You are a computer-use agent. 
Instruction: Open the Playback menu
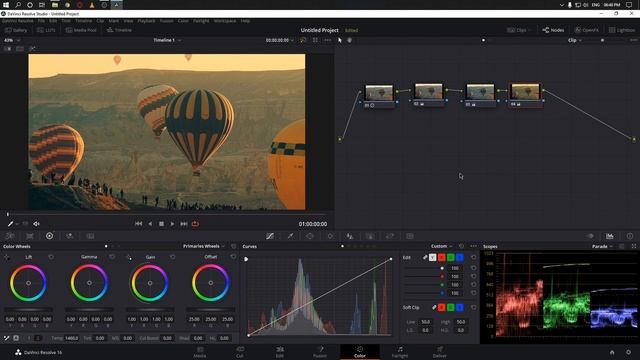(146, 21)
